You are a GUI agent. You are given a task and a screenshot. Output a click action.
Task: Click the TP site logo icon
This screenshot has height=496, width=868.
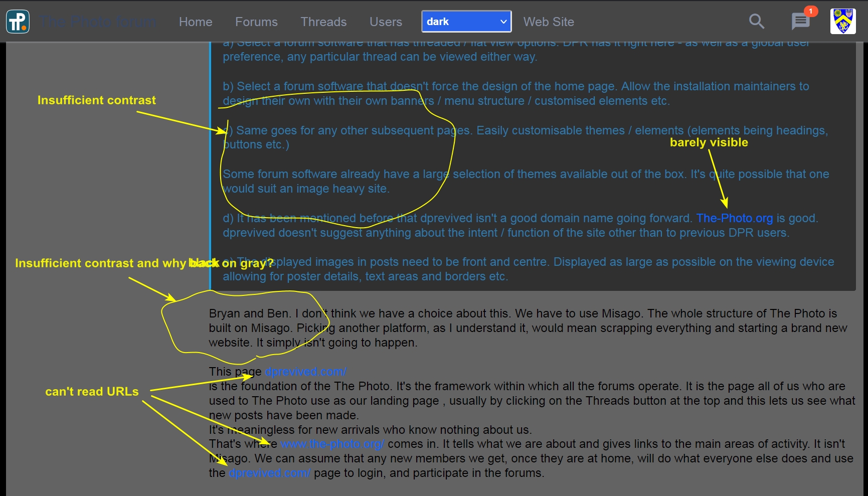tap(18, 22)
